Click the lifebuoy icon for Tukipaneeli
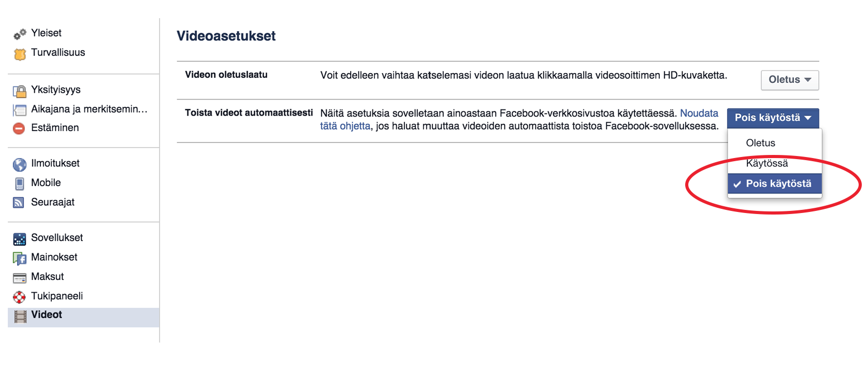Image resolution: width=868 pixels, height=370 pixels. [19, 297]
